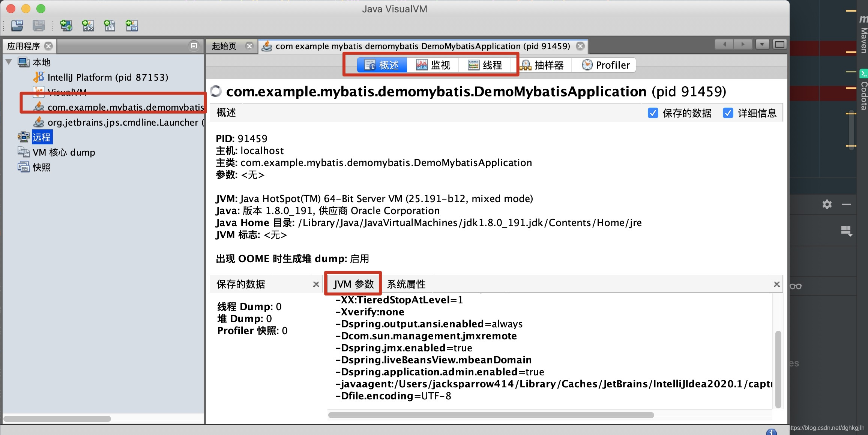The height and width of the screenshot is (435, 868).
Task: Select the 远程 tree node
Action: 42,137
